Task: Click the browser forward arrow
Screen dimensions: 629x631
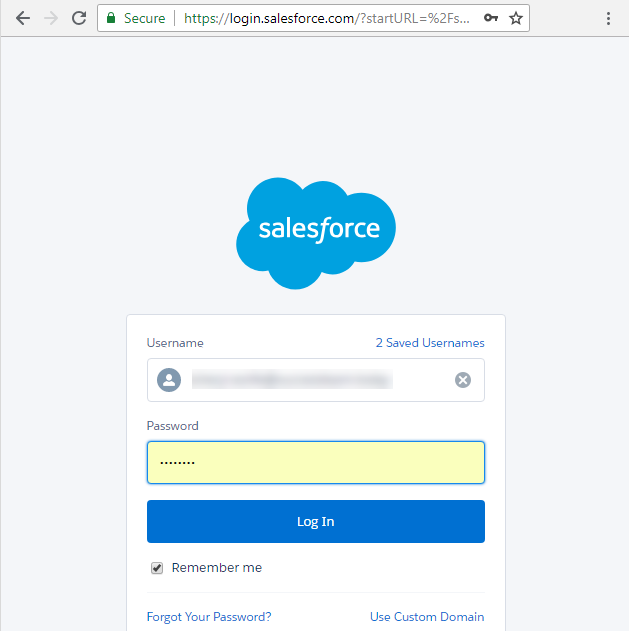Action: [x=51, y=18]
